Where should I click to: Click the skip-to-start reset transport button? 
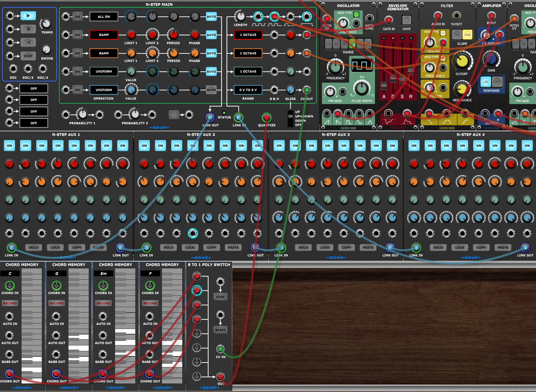pyautogui.click(x=28, y=42)
